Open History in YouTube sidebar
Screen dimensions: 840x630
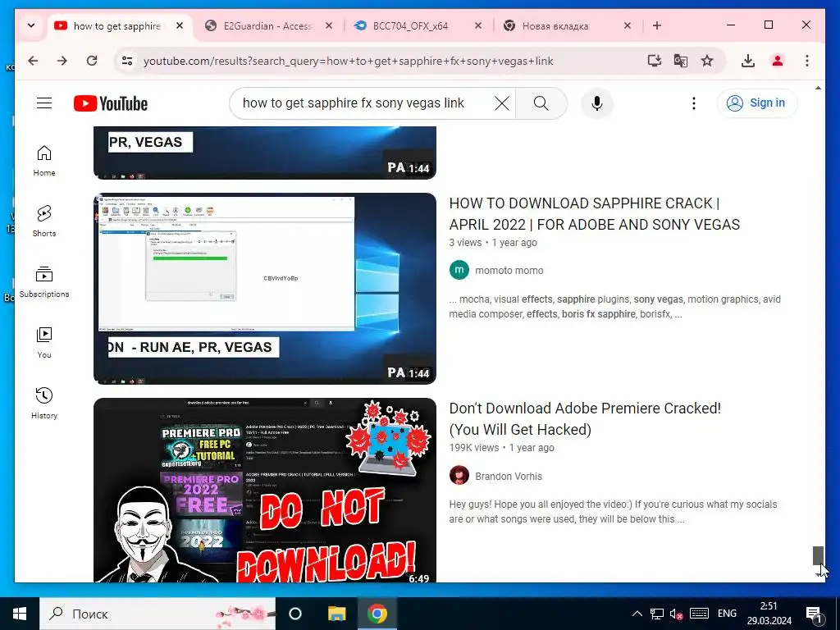(x=44, y=404)
